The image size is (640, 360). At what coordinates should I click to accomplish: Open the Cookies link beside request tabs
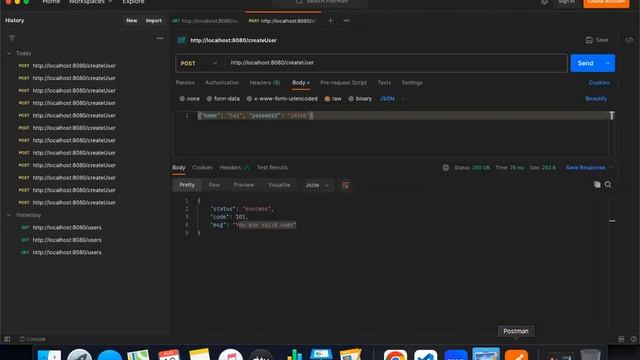point(599,83)
